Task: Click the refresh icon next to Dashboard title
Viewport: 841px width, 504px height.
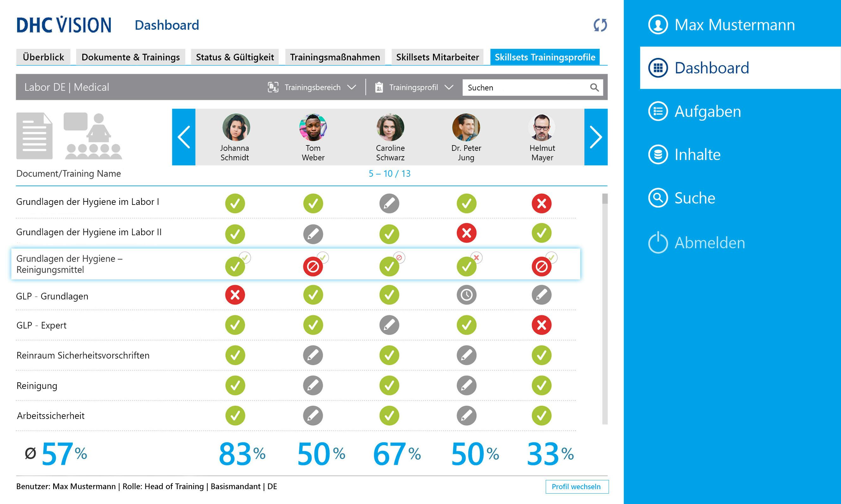Action: pyautogui.click(x=600, y=25)
